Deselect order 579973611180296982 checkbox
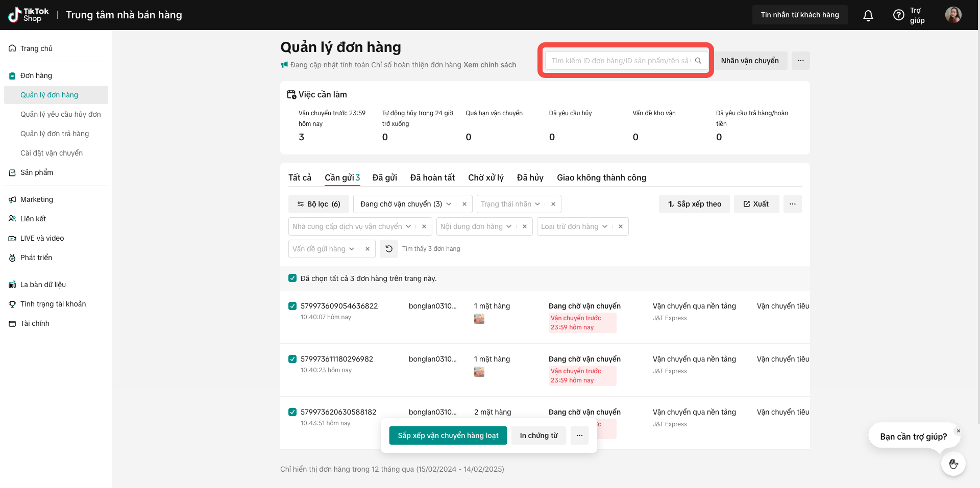980x488 pixels. coord(292,359)
